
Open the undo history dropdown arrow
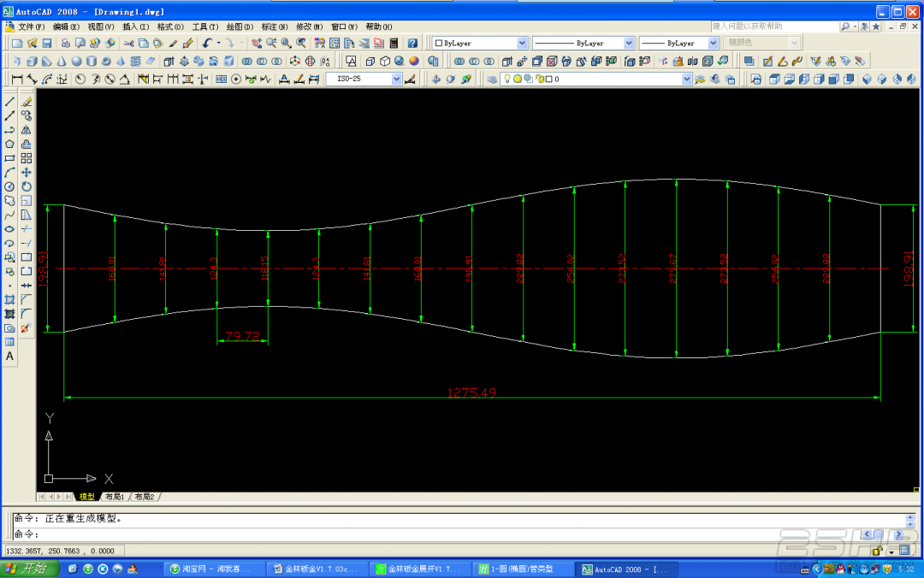pos(219,43)
